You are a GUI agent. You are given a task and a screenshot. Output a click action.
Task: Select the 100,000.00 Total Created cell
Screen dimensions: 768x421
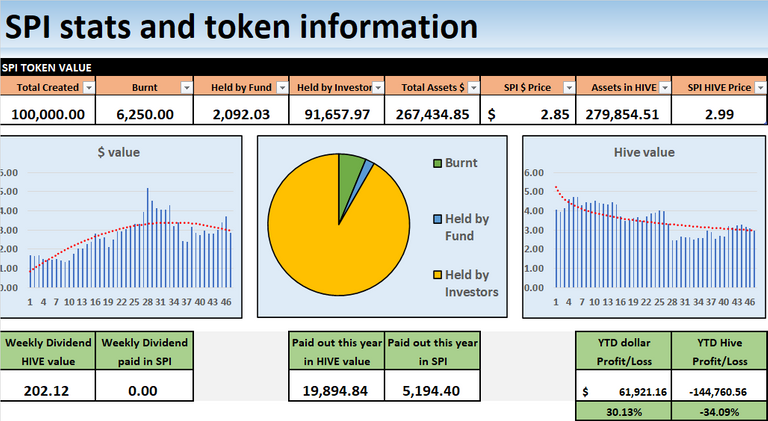48,110
